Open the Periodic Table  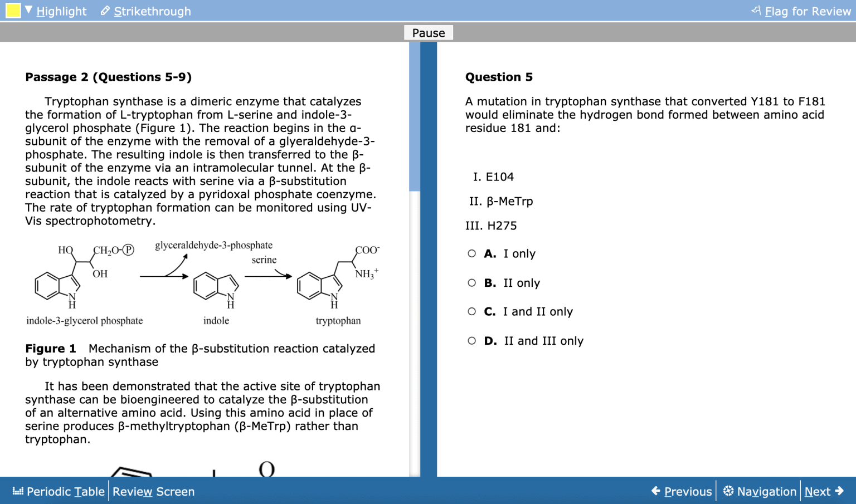click(59, 491)
